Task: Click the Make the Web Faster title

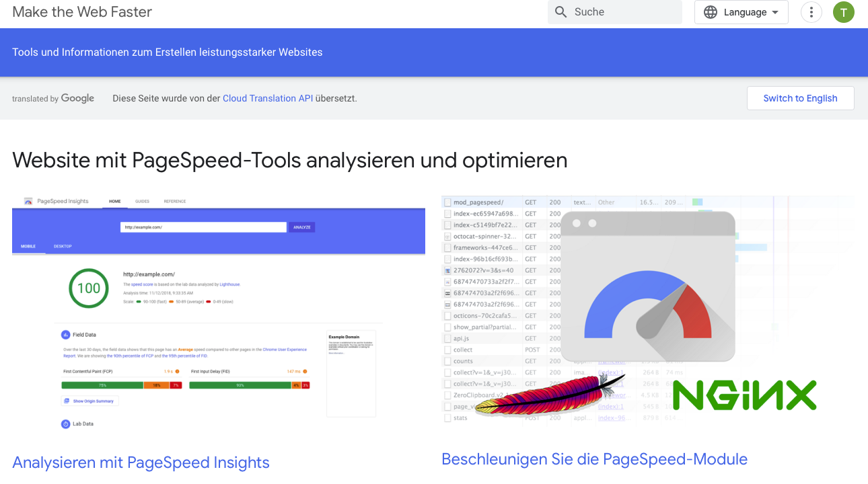Action: [x=82, y=12]
